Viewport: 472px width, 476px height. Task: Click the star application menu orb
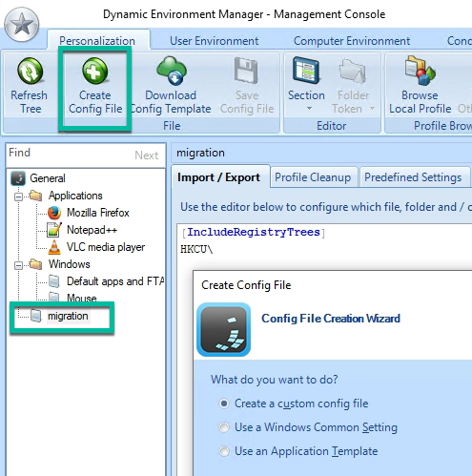[x=22, y=25]
